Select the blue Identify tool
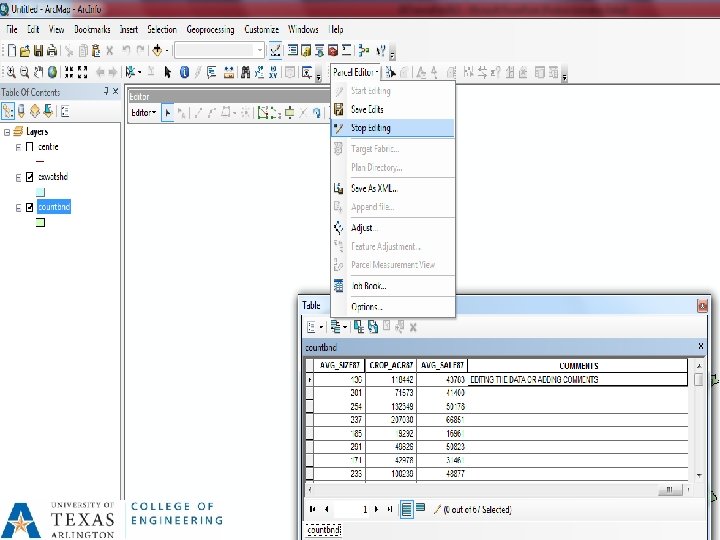The image size is (720, 540). pyautogui.click(x=184, y=72)
